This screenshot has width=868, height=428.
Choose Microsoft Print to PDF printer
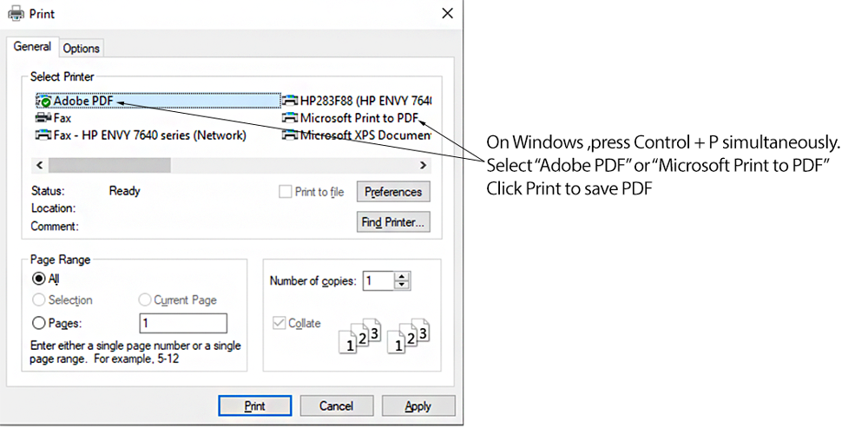tap(351, 118)
